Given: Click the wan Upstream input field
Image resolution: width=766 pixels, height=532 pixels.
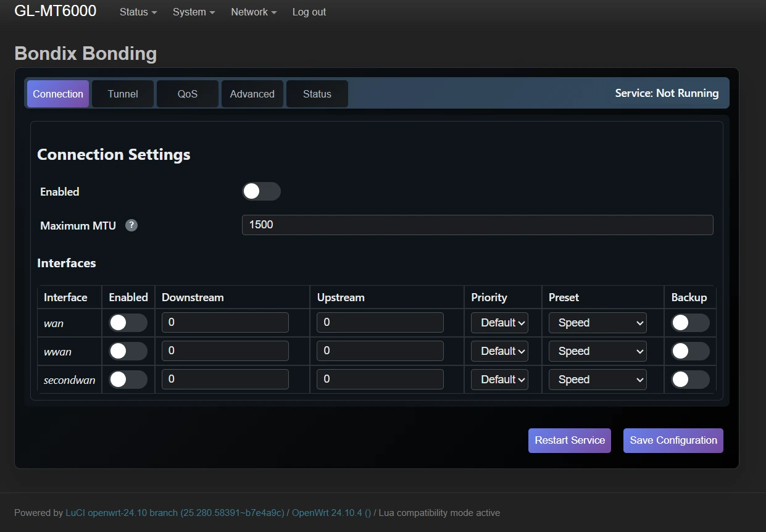Looking at the screenshot, I should click(x=380, y=323).
